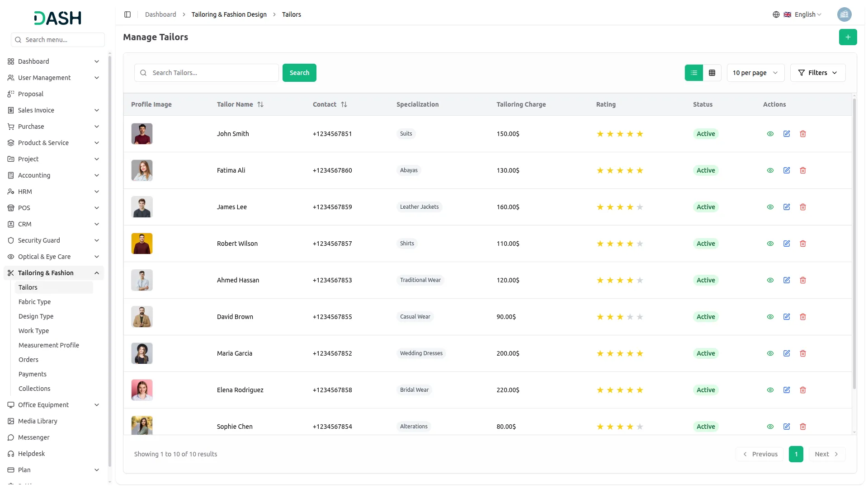View Maria Garcia's tailor details
Image resolution: width=868 pixels, height=488 pixels.
770,353
